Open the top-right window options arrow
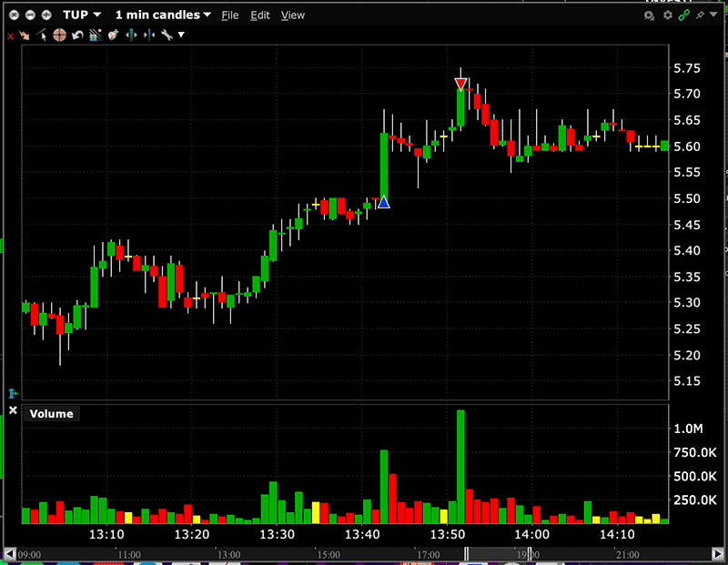 [713, 15]
